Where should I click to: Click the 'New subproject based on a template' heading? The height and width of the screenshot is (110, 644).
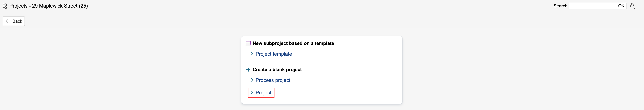click(293, 43)
